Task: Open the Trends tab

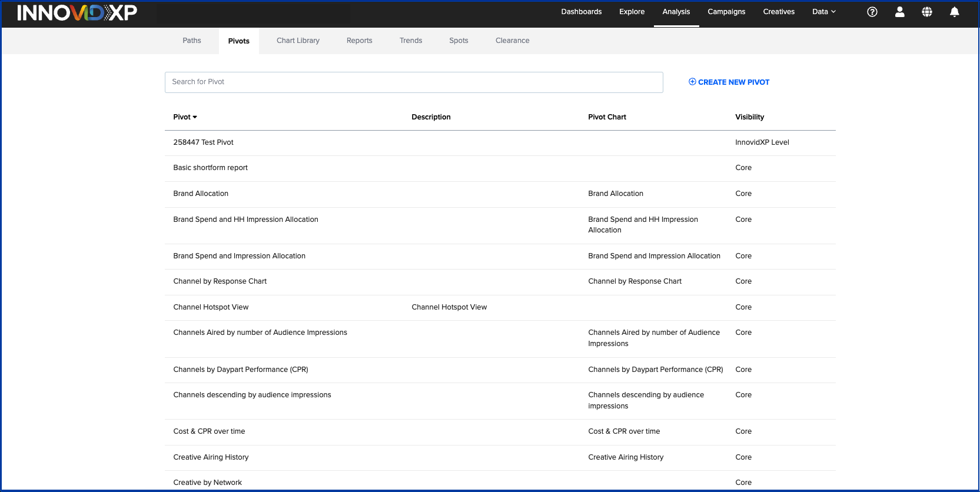Action: click(411, 41)
